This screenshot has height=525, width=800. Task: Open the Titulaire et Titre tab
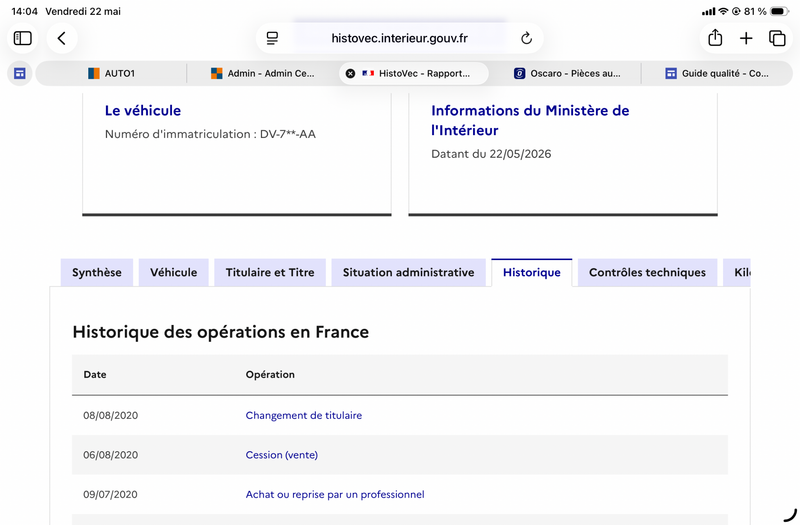[x=270, y=272]
